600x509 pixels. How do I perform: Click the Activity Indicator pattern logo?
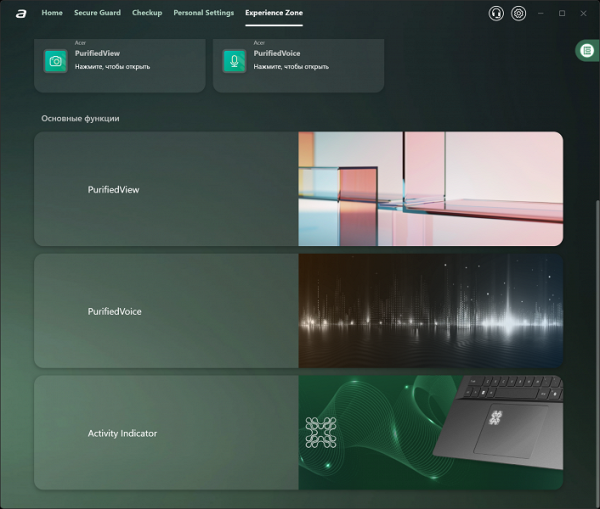[320, 432]
